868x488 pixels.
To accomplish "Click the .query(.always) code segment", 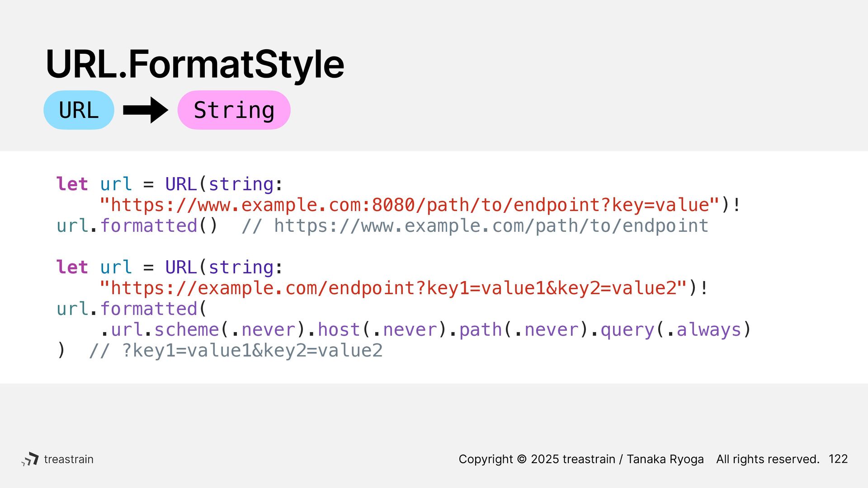I will (x=670, y=330).
